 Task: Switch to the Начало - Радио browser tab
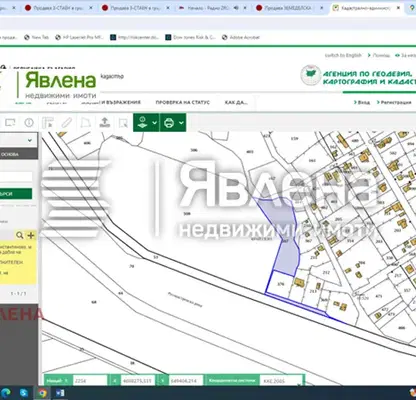coord(208,8)
